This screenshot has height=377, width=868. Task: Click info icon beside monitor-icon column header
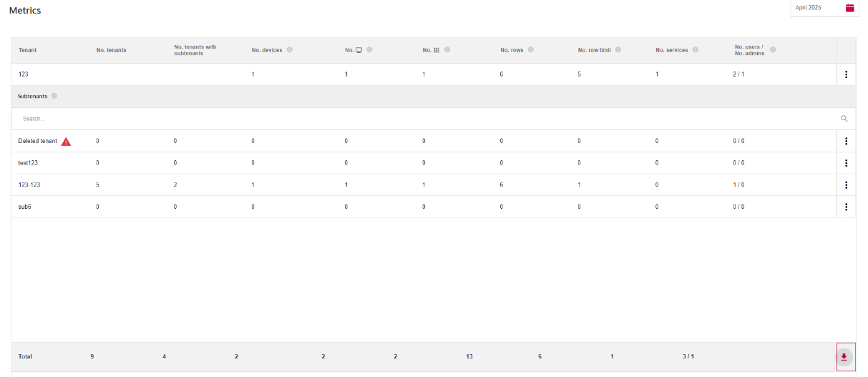click(x=369, y=50)
